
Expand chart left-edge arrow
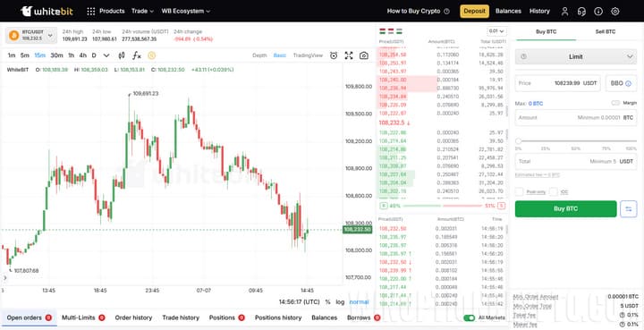[x=5, y=278]
